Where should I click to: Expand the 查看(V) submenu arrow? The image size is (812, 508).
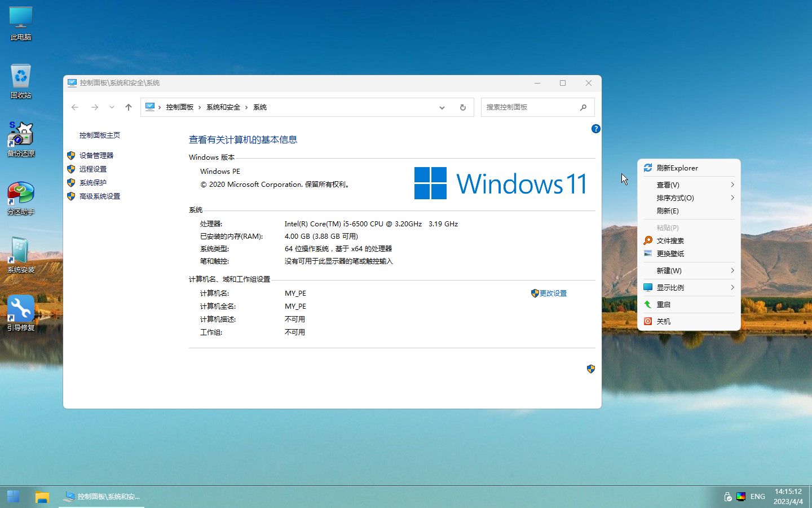click(732, 185)
